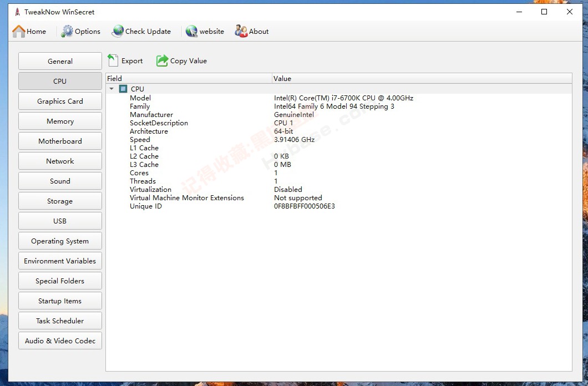Select the Cores field row
The height and width of the screenshot is (386, 588).
click(339, 173)
